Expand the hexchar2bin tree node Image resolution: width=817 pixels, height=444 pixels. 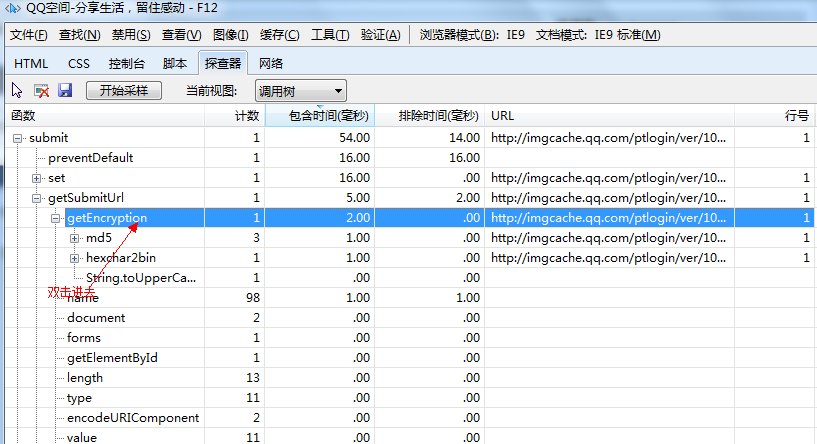tap(75, 258)
